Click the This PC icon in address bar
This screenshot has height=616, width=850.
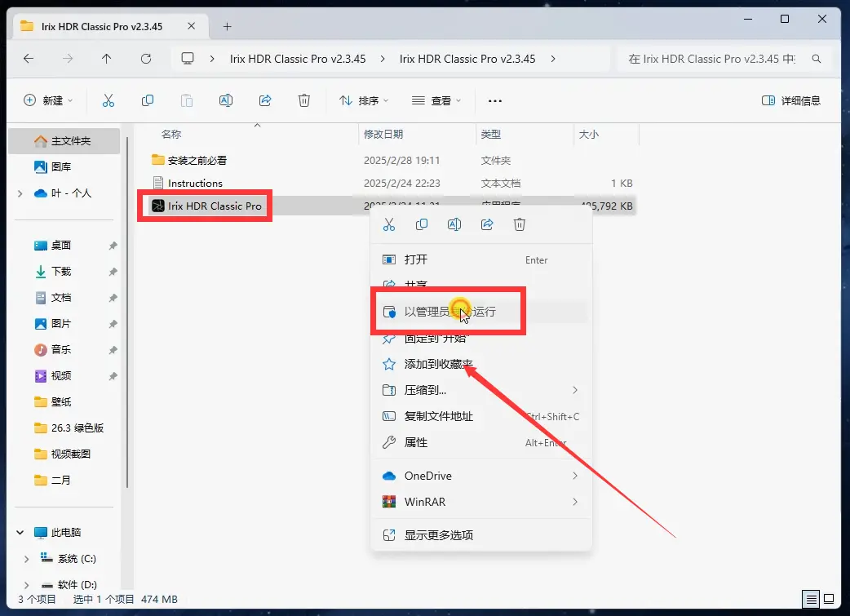point(188,59)
